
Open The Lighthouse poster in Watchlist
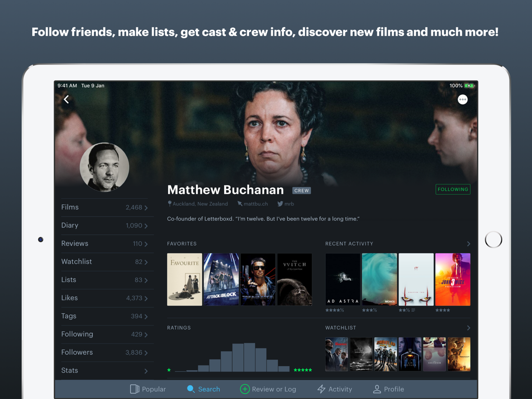click(x=361, y=354)
